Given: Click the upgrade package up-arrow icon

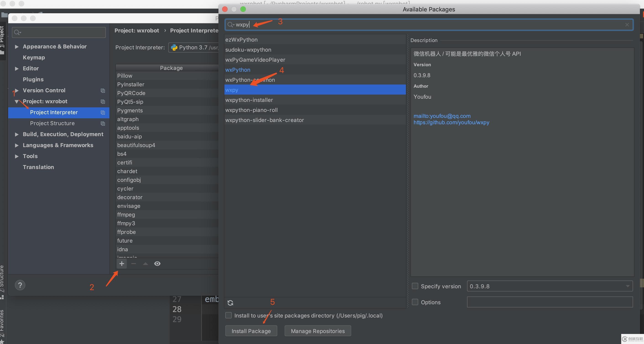Looking at the screenshot, I should pos(145,264).
